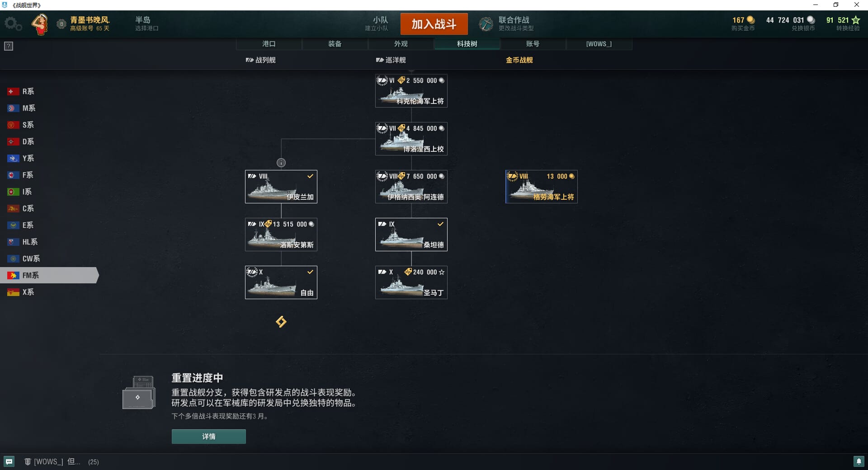This screenshot has height=470, width=868.
Task: Click the commander portrait avatar
Action: coord(40,24)
